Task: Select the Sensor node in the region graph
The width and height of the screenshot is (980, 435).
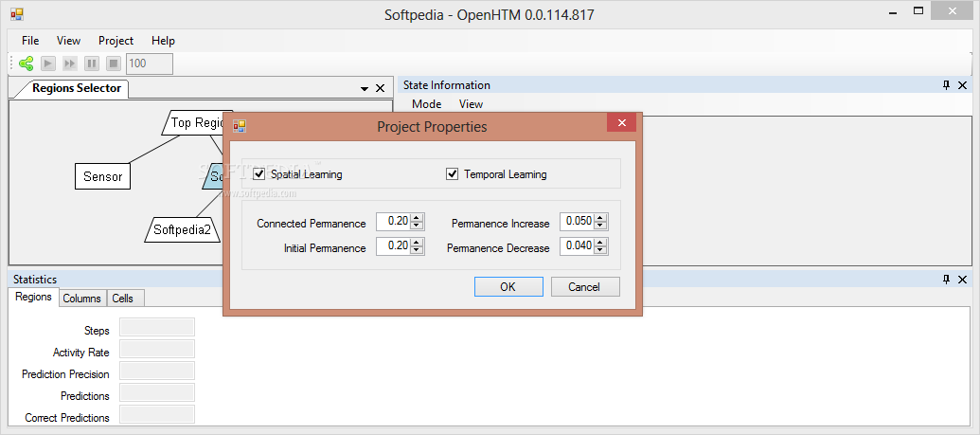Action: pyautogui.click(x=102, y=176)
